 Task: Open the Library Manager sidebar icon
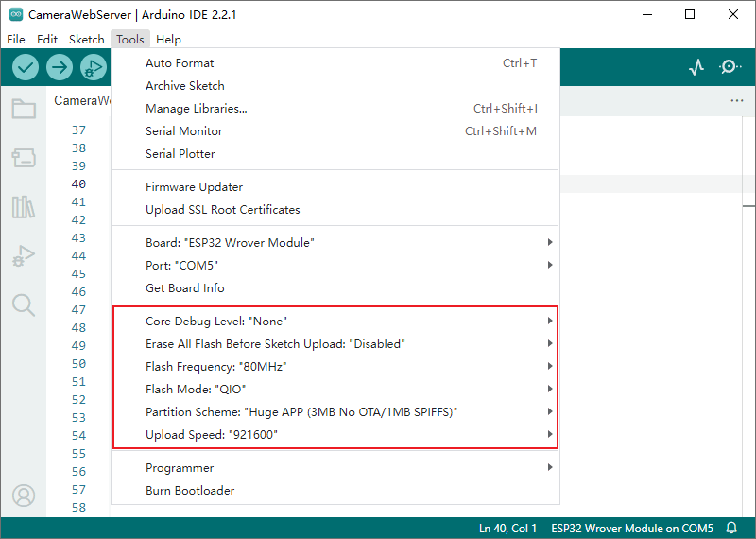click(x=24, y=206)
